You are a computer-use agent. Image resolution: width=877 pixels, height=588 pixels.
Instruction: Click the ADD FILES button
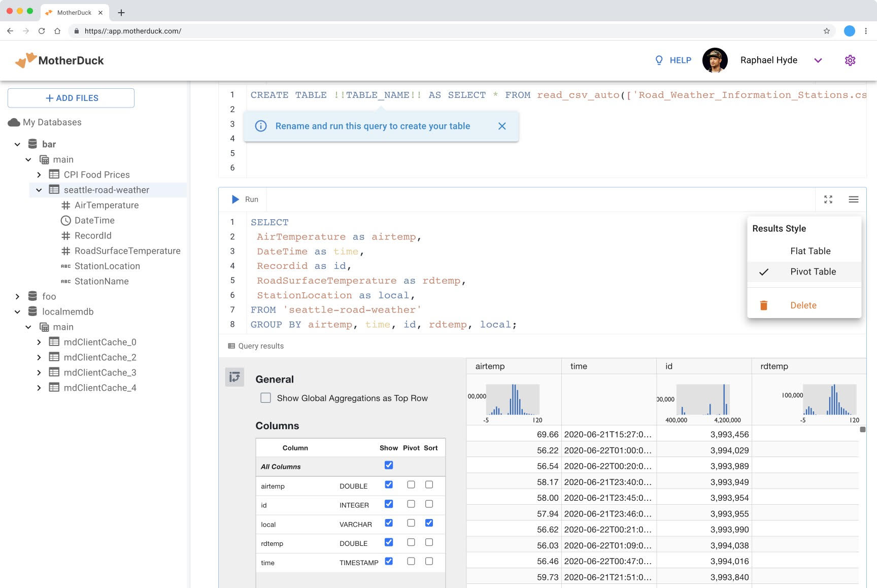(71, 98)
